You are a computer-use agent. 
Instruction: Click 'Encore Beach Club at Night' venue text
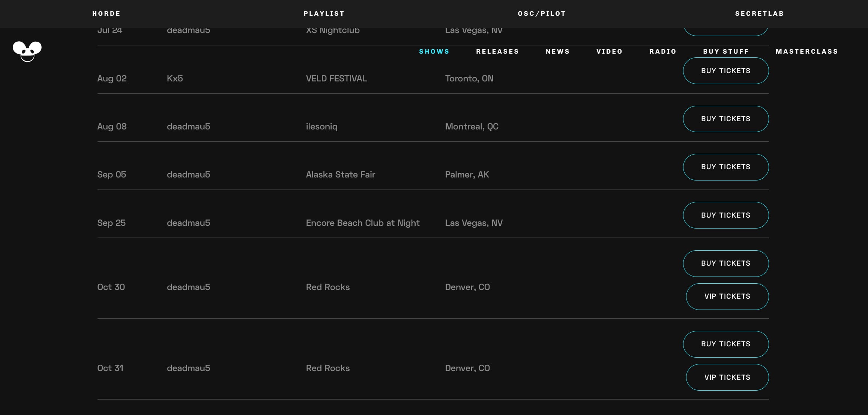(363, 223)
